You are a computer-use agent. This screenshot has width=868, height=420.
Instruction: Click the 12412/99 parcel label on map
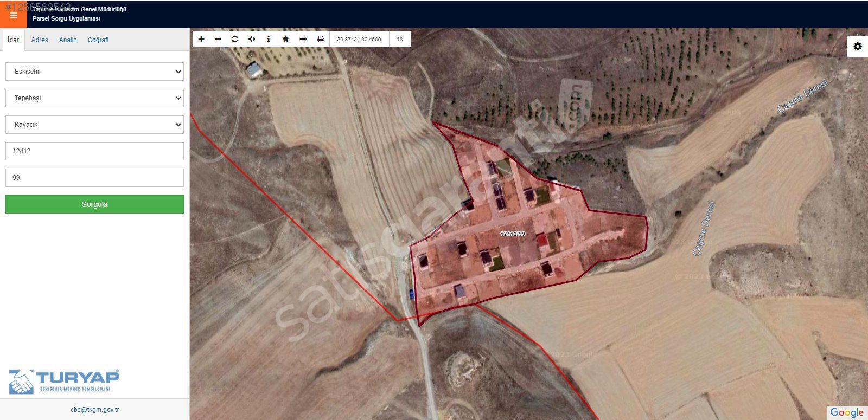(513, 234)
